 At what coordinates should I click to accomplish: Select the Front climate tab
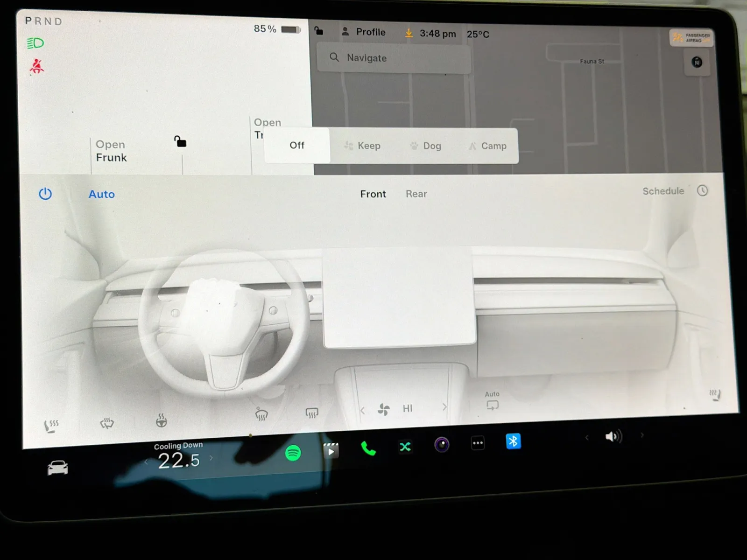pyautogui.click(x=373, y=194)
